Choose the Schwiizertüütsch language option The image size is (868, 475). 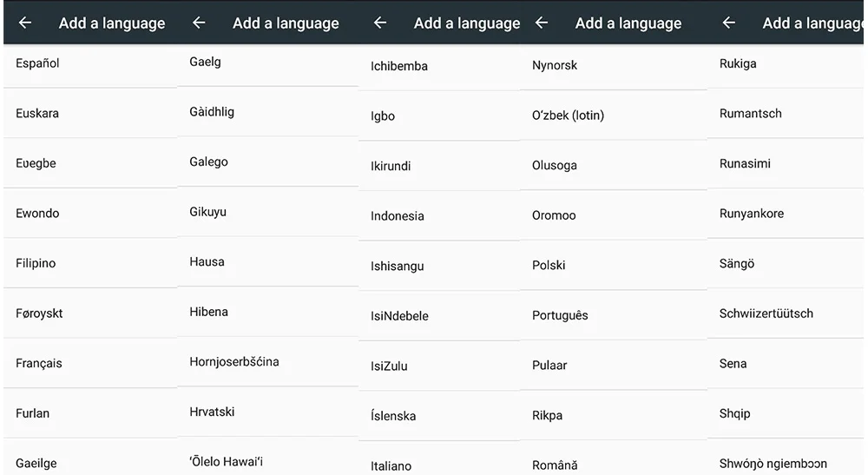pyautogui.click(x=766, y=313)
